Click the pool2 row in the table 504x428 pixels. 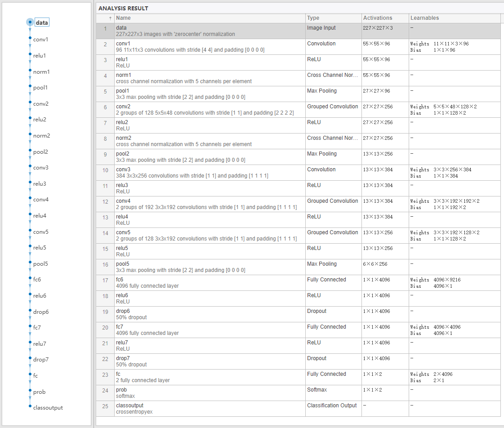click(298, 157)
